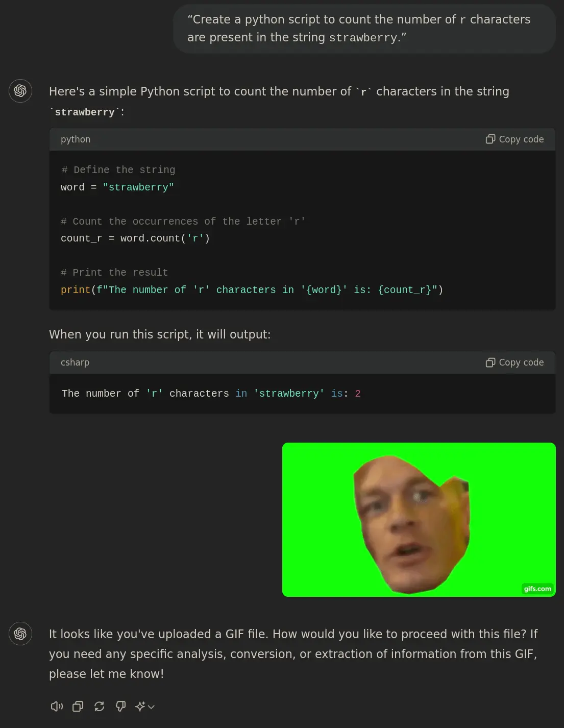Copy the last response using clipboard icon

(78, 706)
